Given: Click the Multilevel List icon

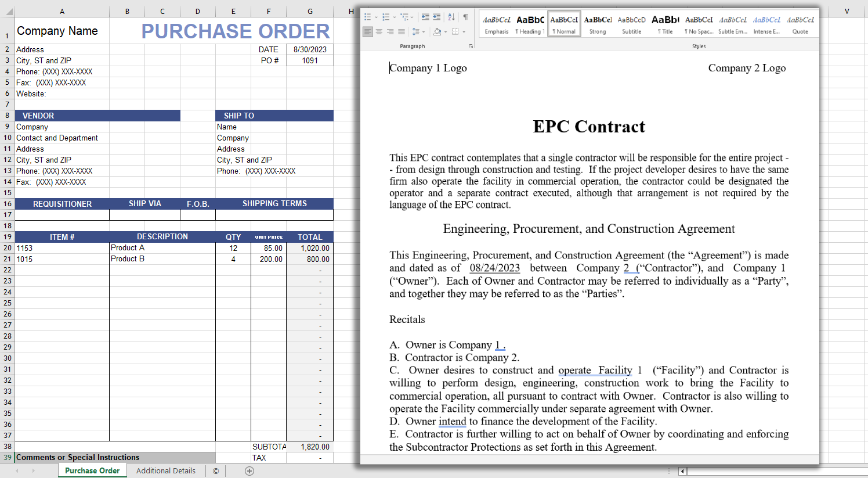Looking at the screenshot, I should pyautogui.click(x=405, y=16).
